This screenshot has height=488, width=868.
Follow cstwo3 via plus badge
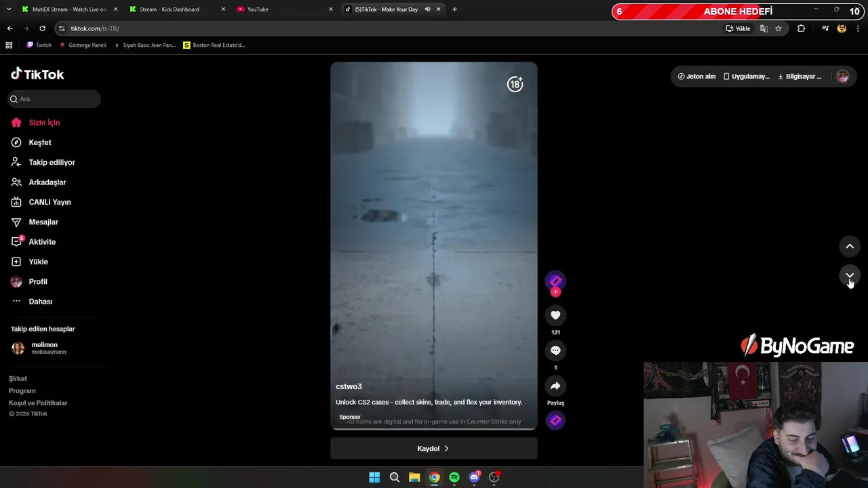click(x=555, y=292)
